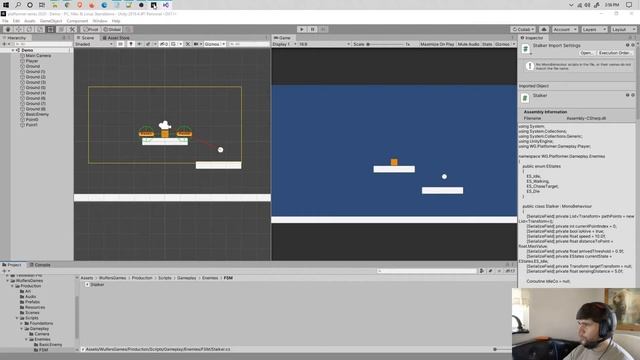
Task: Open the Collab dropdown
Action: pyautogui.click(x=523, y=29)
